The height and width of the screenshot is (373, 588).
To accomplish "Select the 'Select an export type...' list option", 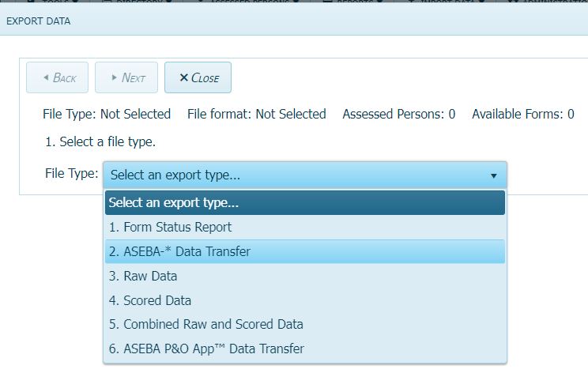I will click(x=305, y=203).
